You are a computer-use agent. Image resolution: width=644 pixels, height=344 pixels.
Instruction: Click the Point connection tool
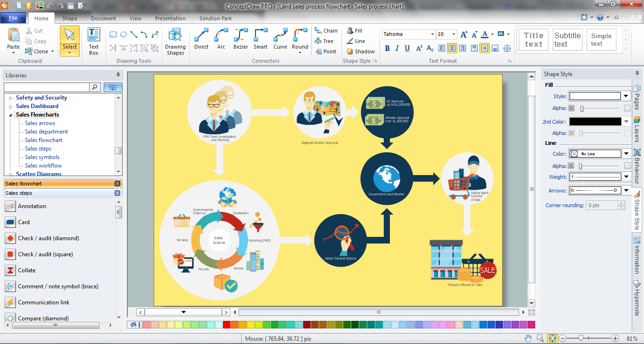(325, 51)
